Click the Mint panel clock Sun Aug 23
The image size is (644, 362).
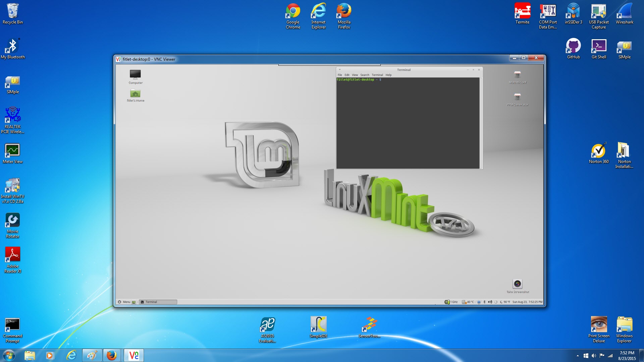527,302
